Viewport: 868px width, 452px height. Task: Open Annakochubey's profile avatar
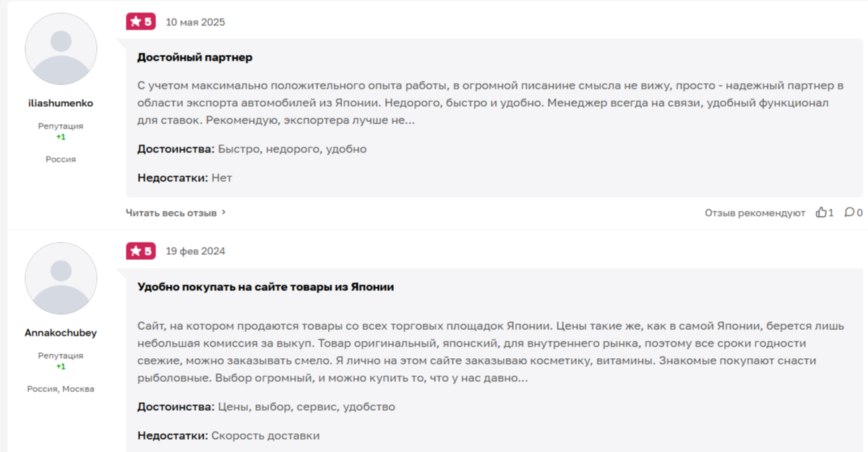click(61, 279)
